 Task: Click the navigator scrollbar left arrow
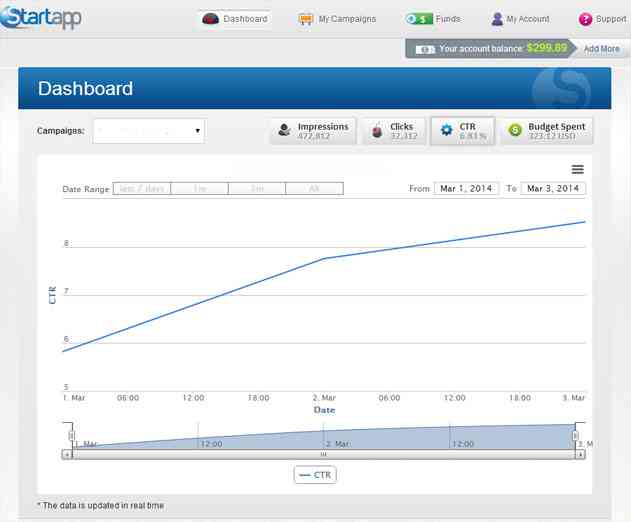67,455
